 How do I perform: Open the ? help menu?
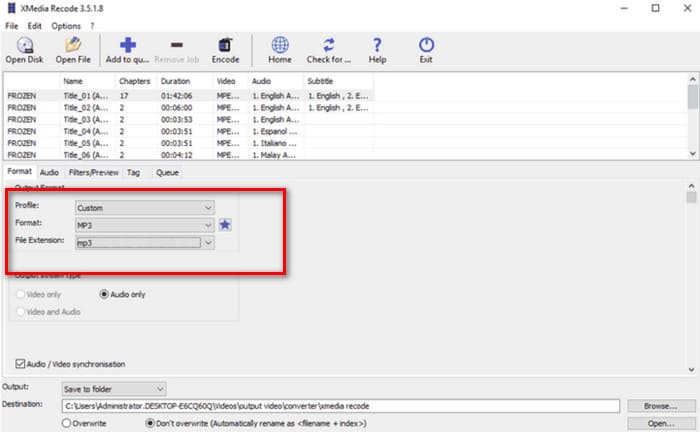point(92,26)
